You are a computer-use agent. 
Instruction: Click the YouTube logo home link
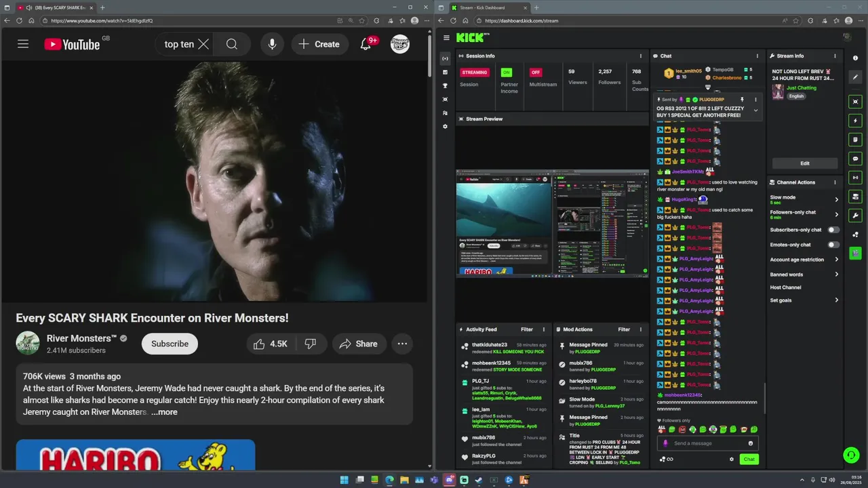[x=72, y=44]
